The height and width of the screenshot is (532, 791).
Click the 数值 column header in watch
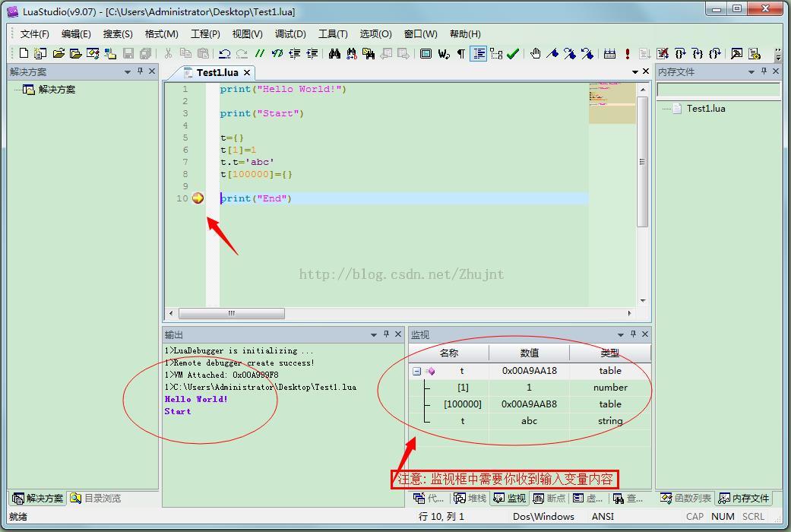click(529, 353)
